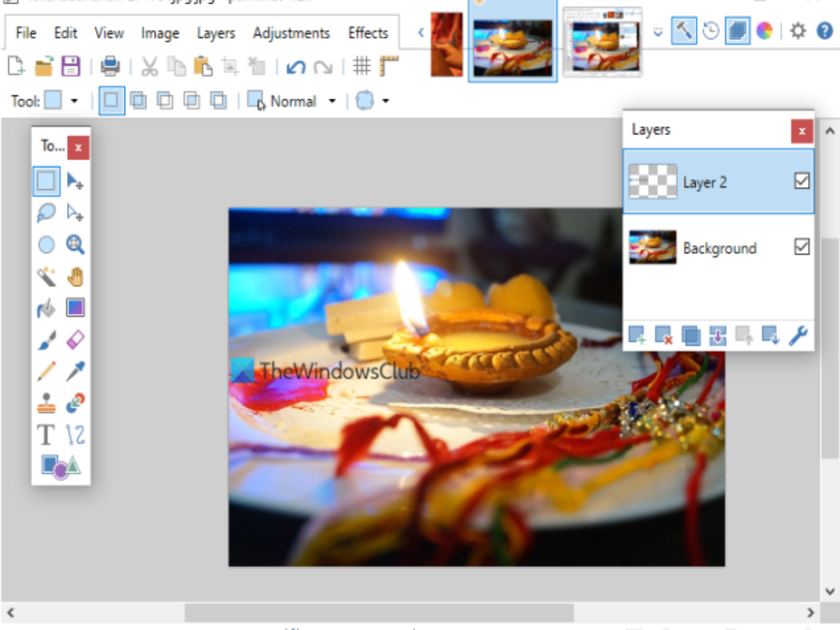Toggle the Tools window hammer button
The height and width of the screenshot is (630, 840).
(684, 31)
